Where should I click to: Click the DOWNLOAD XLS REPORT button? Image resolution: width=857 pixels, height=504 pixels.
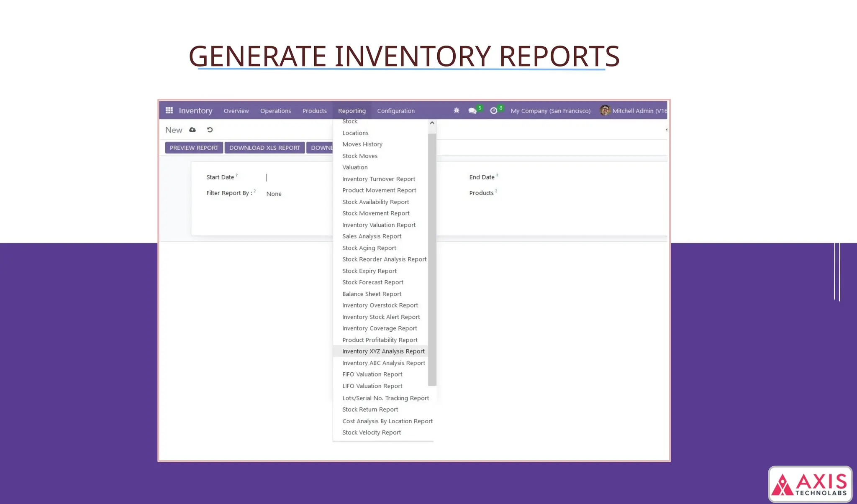tap(264, 148)
